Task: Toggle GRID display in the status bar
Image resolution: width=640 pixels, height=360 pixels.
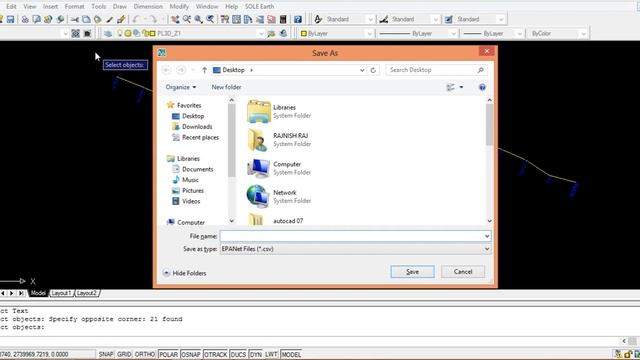Action: 124,354
